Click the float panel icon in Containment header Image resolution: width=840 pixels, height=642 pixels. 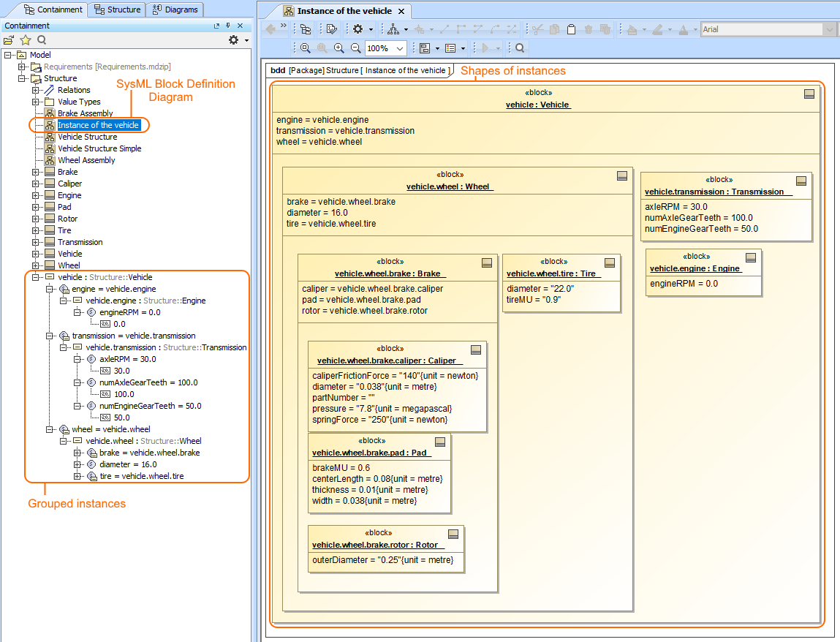point(216,26)
